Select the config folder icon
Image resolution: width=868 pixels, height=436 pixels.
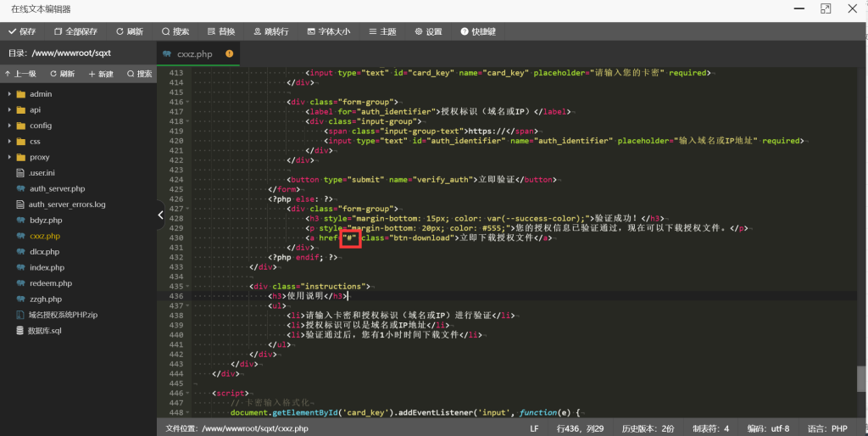21,126
